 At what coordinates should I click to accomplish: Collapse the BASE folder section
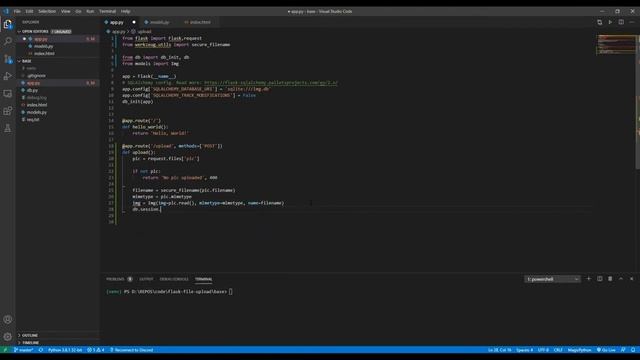58,61
